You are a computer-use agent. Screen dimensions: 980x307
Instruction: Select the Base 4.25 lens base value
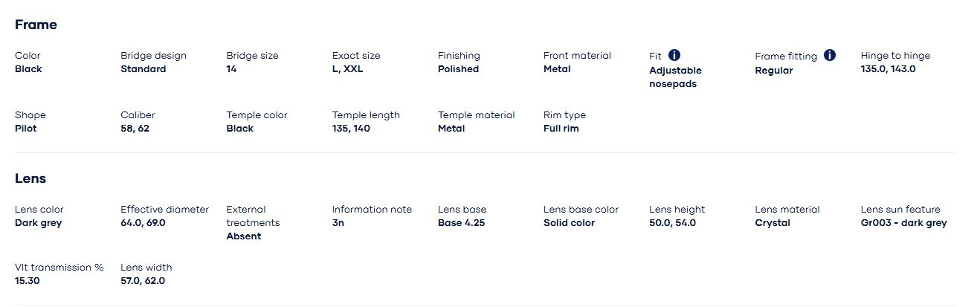tap(461, 223)
